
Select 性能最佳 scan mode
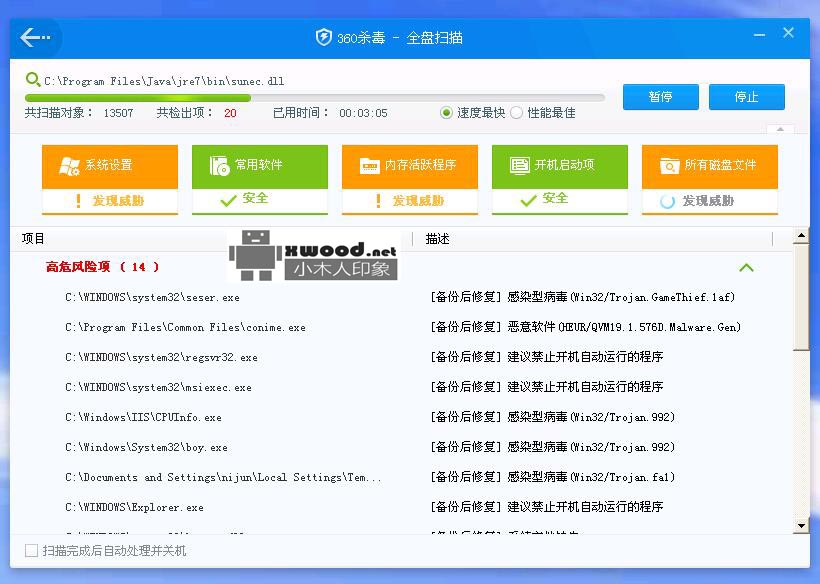(x=516, y=112)
